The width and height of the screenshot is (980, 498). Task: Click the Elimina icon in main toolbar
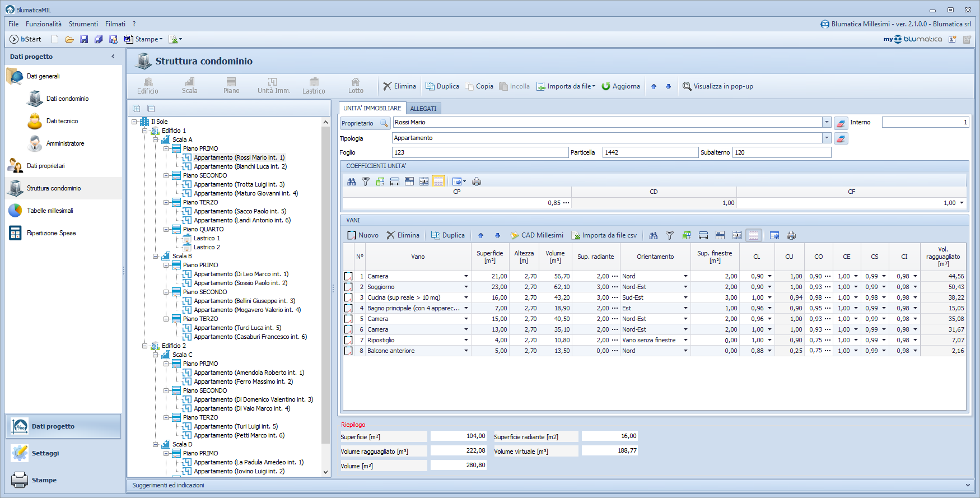pyautogui.click(x=388, y=86)
